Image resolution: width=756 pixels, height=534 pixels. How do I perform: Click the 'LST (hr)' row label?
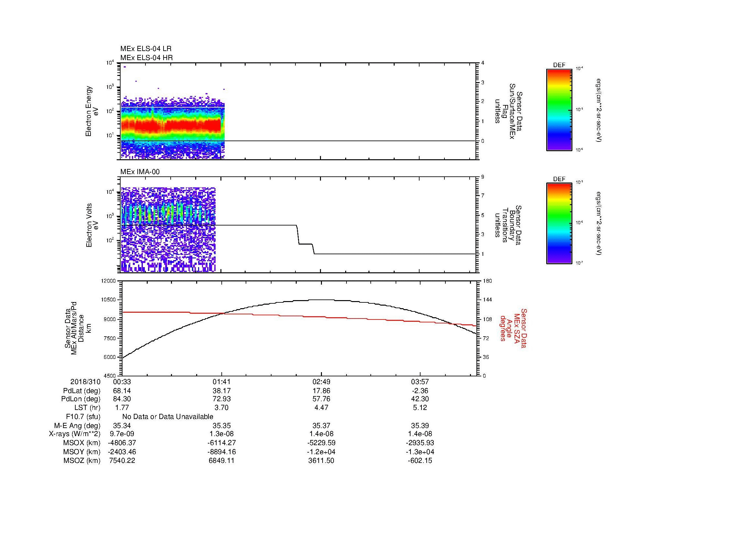[87, 408]
